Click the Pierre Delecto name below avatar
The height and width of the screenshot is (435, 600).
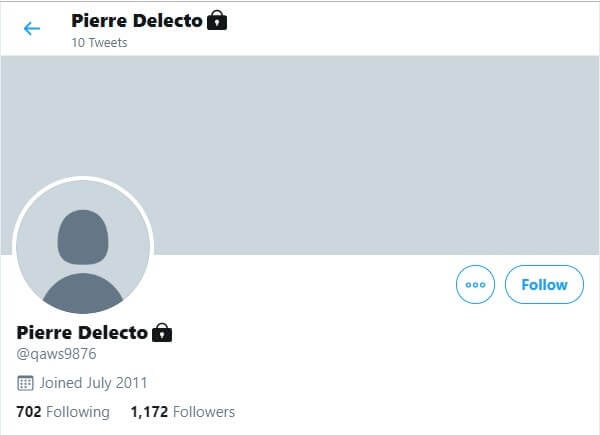82,332
